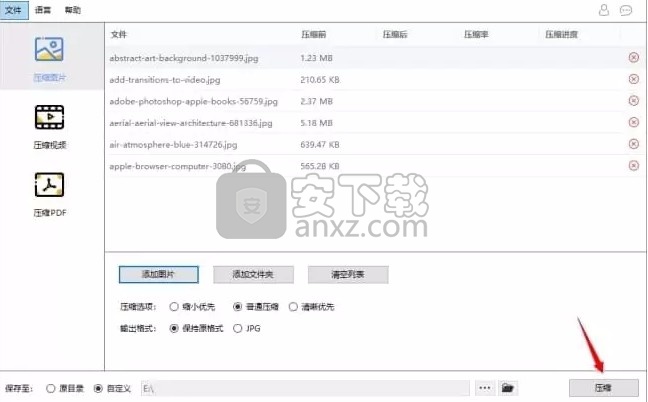The height and width of the screenshot is (402, 648).
Task: Open the 帮助 menu
Action: tap(73, 10)
